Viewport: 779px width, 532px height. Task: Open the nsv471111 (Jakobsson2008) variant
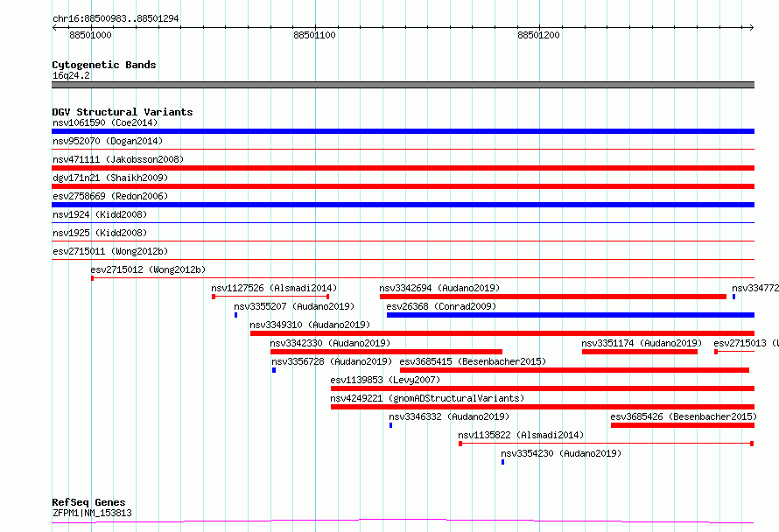click(118, 159)
